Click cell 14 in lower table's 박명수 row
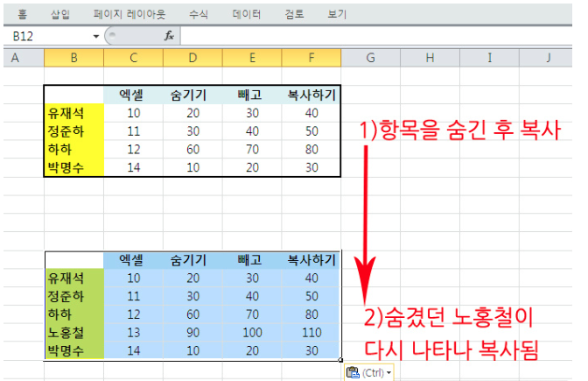The height and width of the screenshot is (381, 588). (134, 350)
